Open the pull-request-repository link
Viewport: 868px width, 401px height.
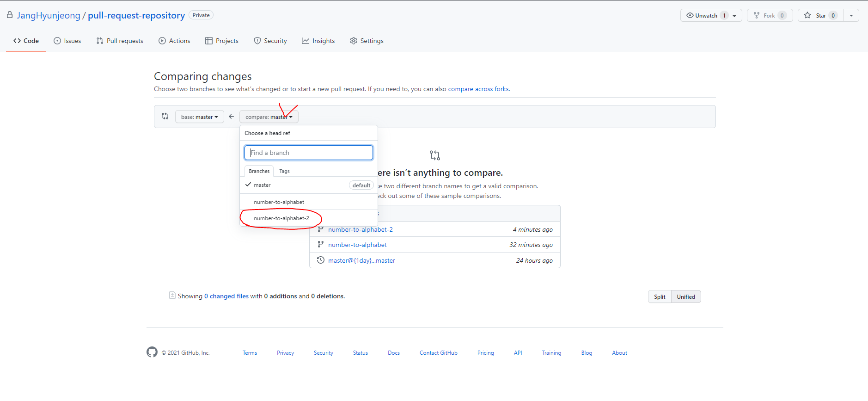click(x=136, y=15)
